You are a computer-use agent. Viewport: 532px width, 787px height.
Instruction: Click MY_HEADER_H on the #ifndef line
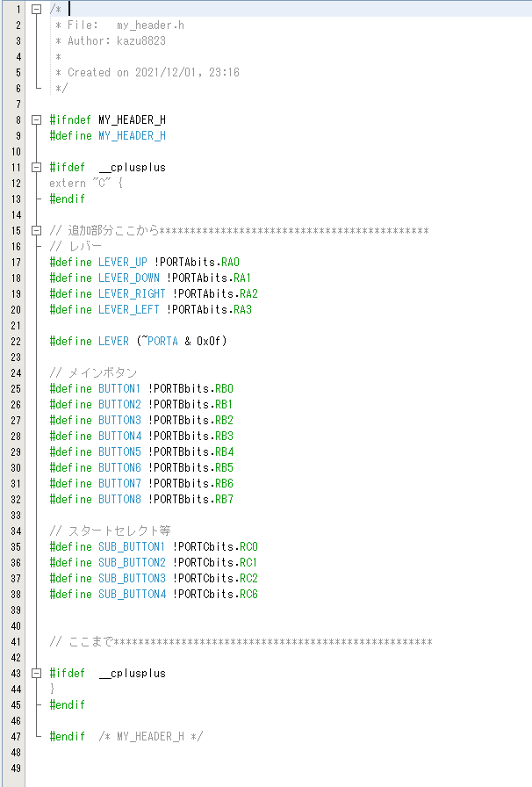132,120
